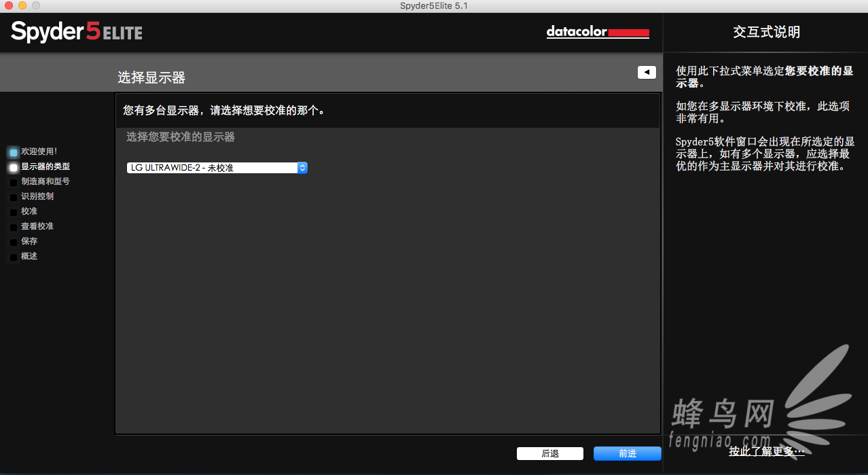Click the 前进 next button
The height and width of the screenshot is (475, 868).
pos(628,453)
